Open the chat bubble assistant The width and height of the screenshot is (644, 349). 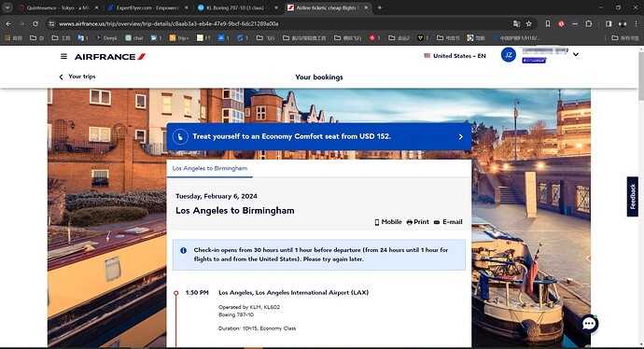click(589, 324)
